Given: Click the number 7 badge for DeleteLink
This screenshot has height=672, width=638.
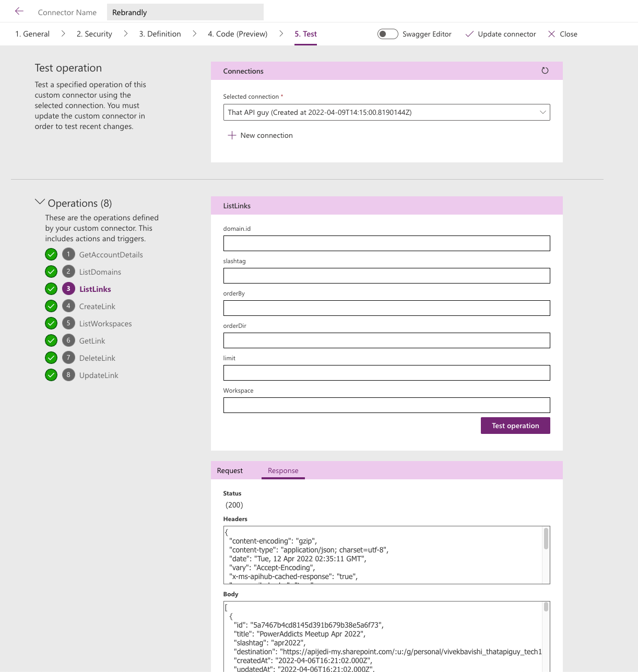Looking at the screenshot, I should pos(68,358).
